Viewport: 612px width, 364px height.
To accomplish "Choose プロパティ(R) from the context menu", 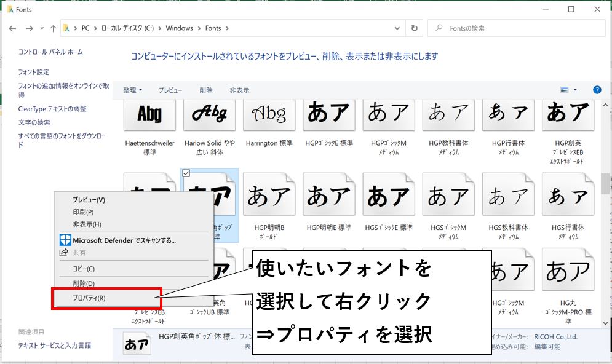I will pos(89,298).
